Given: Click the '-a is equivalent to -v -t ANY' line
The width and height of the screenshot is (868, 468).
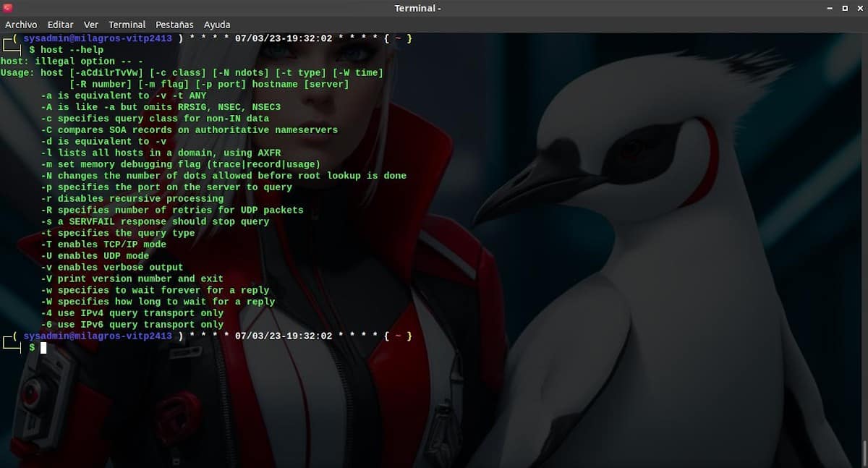Looking at the screenshot, I should coord(124,95).
